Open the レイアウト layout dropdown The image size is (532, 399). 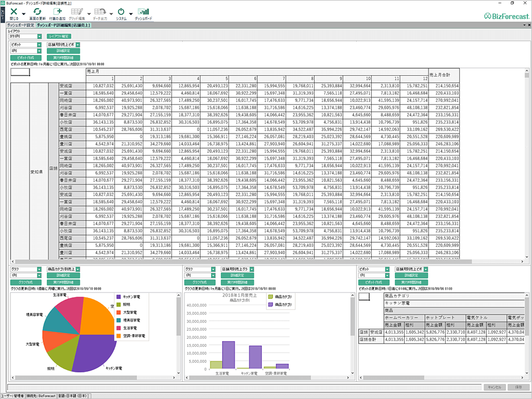pyautogui.click(x=39, y=36)
